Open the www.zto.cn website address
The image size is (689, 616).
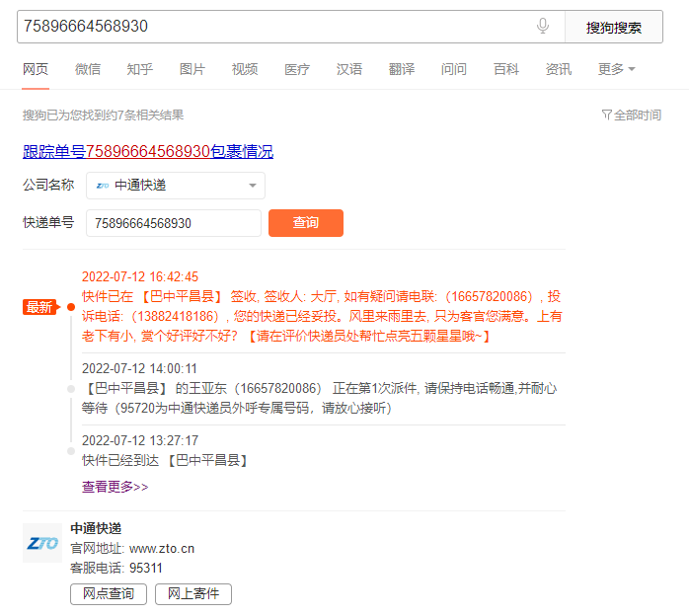[x=162, y=549]
